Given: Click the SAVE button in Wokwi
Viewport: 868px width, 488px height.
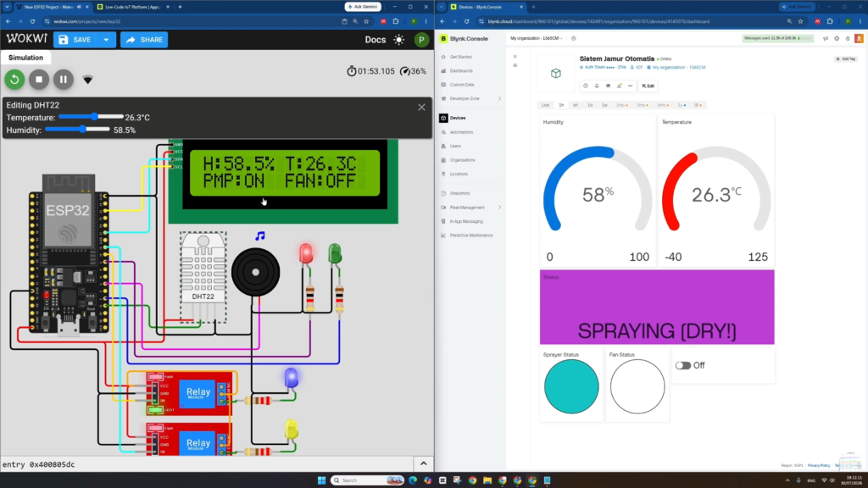Looking at the screenshot, I should 75,40.
